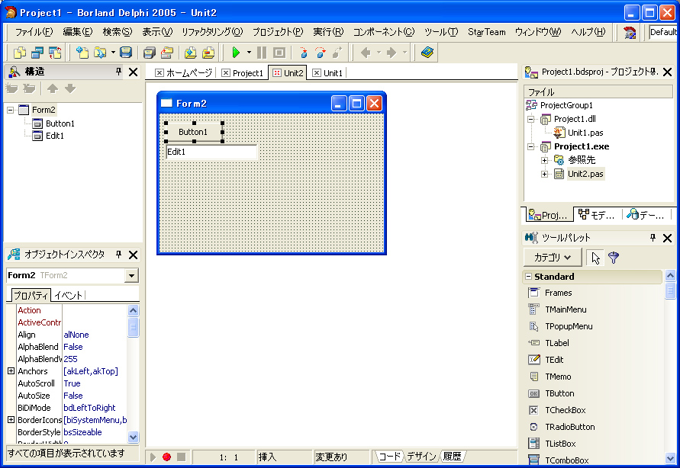680x468 pixels.
Task: Open the Form2 TForm2 object selector dropdown
Action: [131, 275]
